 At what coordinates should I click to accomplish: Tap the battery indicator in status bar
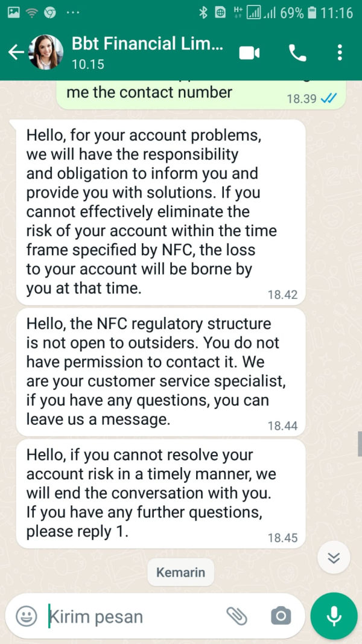pyautogui.click(x=312, y=13)
